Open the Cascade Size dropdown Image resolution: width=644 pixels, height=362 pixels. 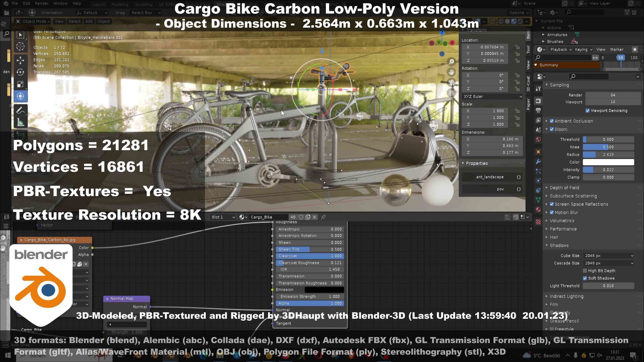608,263
